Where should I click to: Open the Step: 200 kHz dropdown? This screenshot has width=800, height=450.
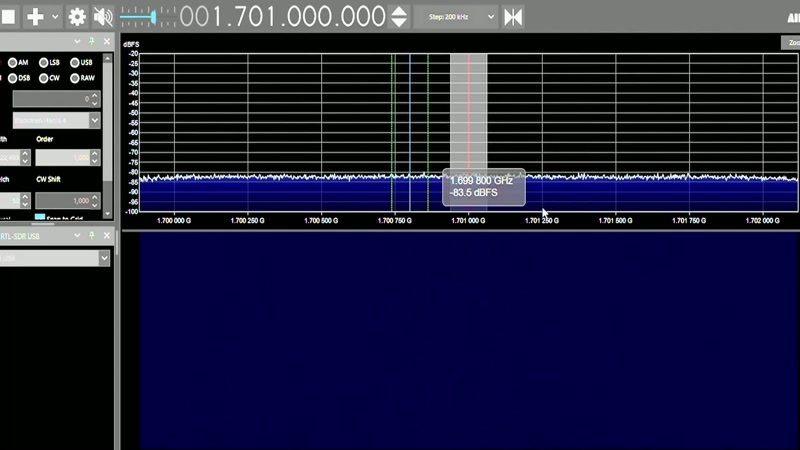point(455,17)
